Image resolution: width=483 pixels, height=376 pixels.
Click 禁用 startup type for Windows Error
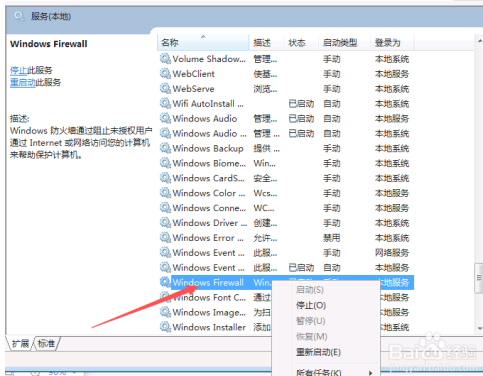pos(331,237)
